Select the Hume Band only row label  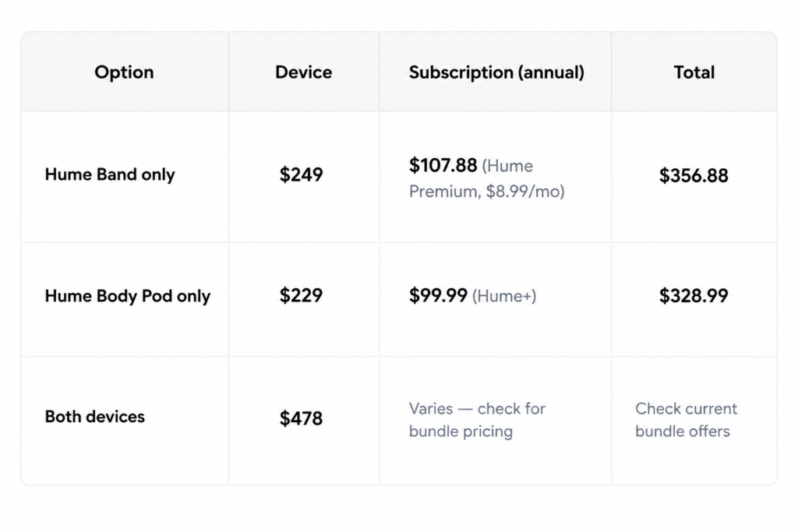coord(110,174)
